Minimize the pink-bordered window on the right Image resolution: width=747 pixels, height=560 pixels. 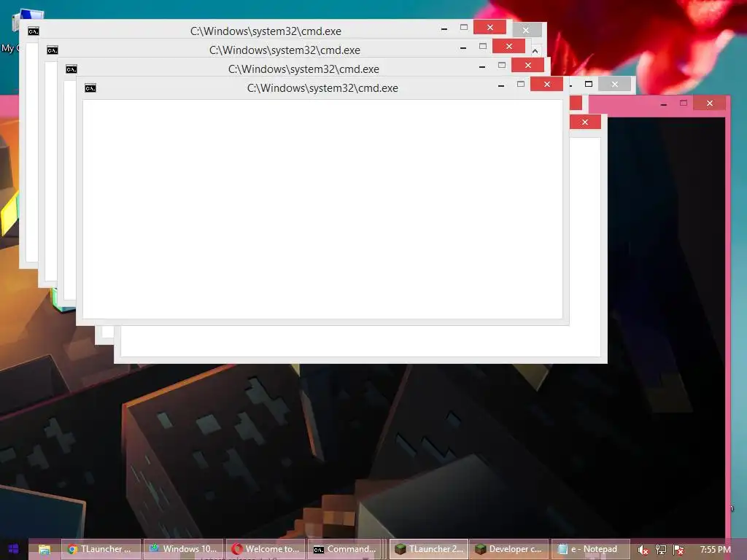click(x=664, y=104)
